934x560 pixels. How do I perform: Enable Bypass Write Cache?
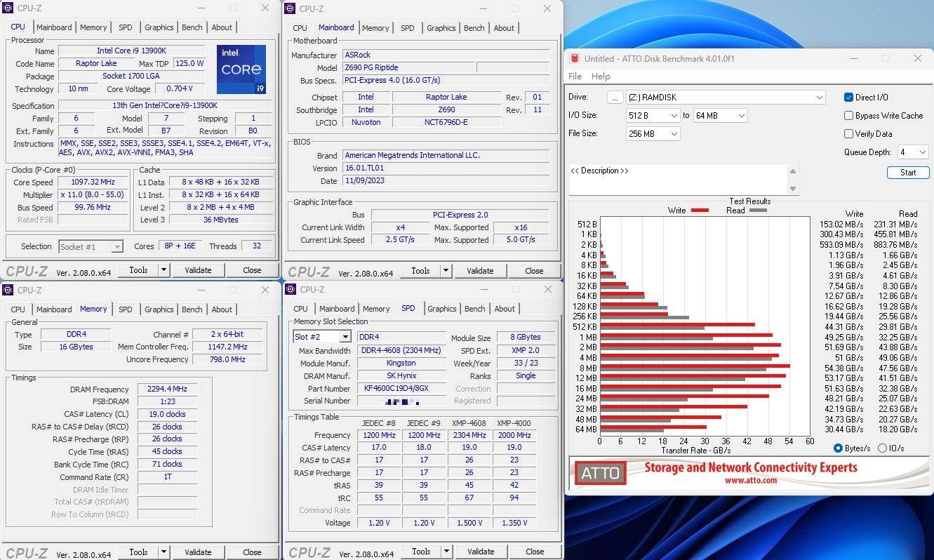coord(849,116)
